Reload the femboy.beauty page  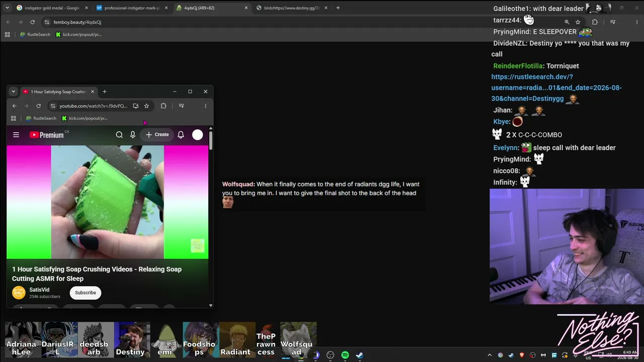(x=32, y=22)
